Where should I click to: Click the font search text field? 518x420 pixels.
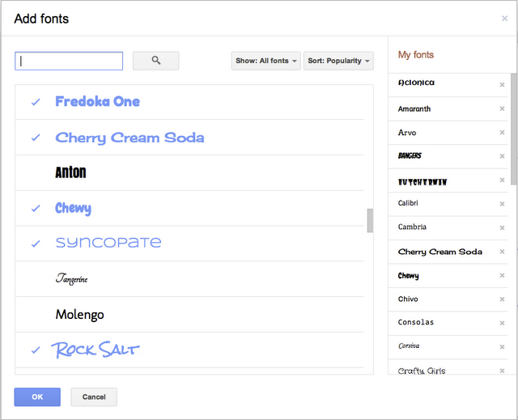pyautogui.click(x=69, y=61)
